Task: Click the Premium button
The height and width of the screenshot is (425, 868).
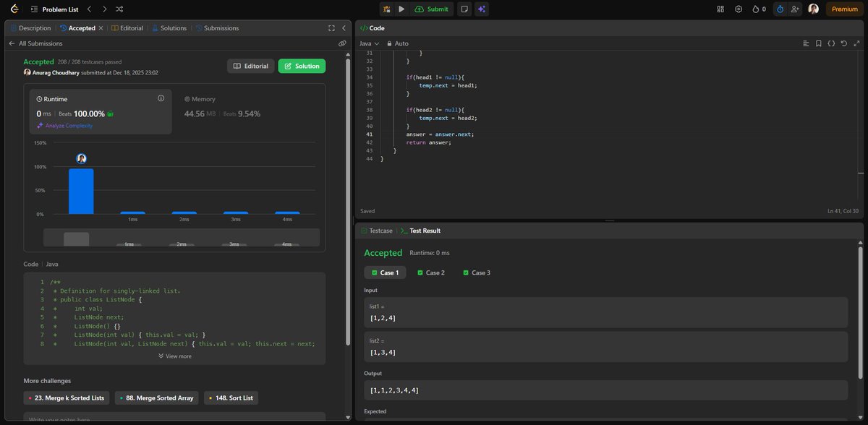Action: (845, 9)
